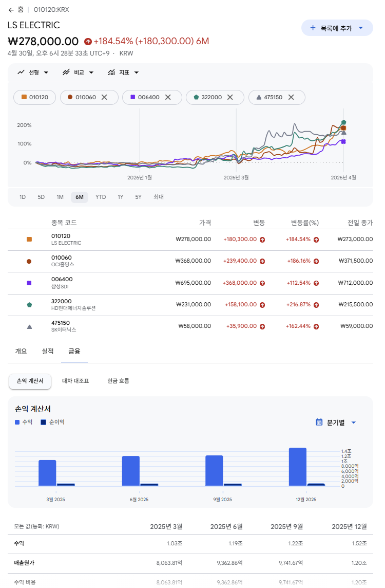Screen dimensions: 385x588
Task: Click the calendar icon beside 분기별
Action: [x=319, y=422]
